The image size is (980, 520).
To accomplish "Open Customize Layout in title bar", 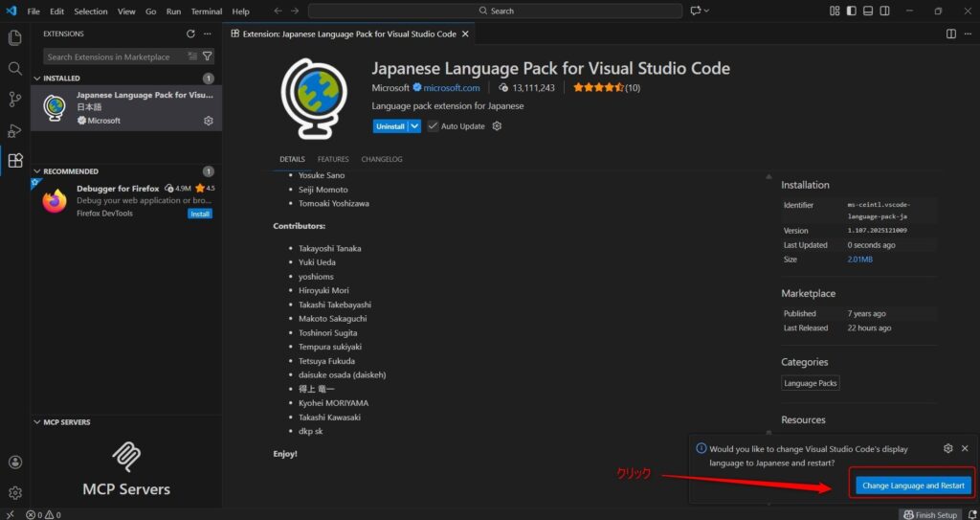I will (835, 11).
